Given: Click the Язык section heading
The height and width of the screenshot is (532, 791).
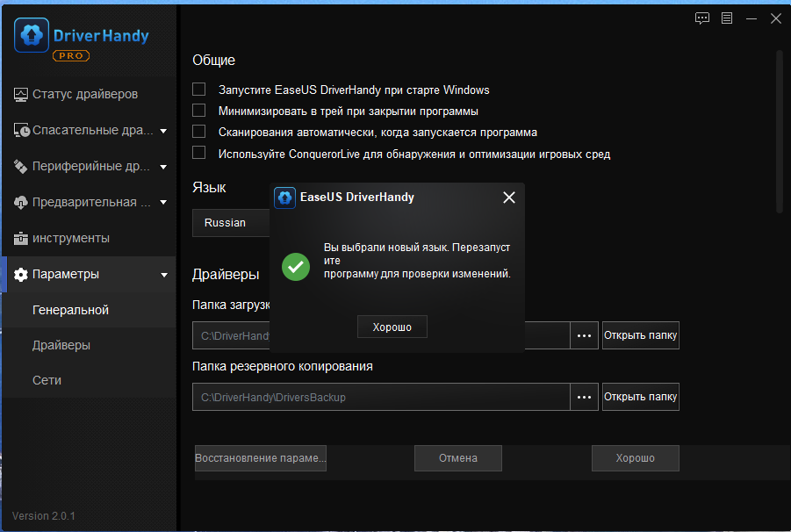Looking at the screenshot, I should (209, 188).
